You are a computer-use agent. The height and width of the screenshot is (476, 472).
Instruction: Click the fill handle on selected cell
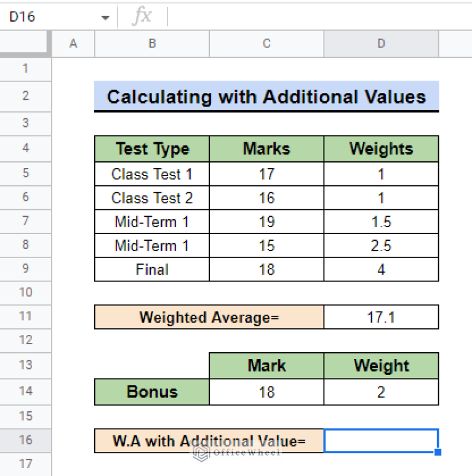438,453
